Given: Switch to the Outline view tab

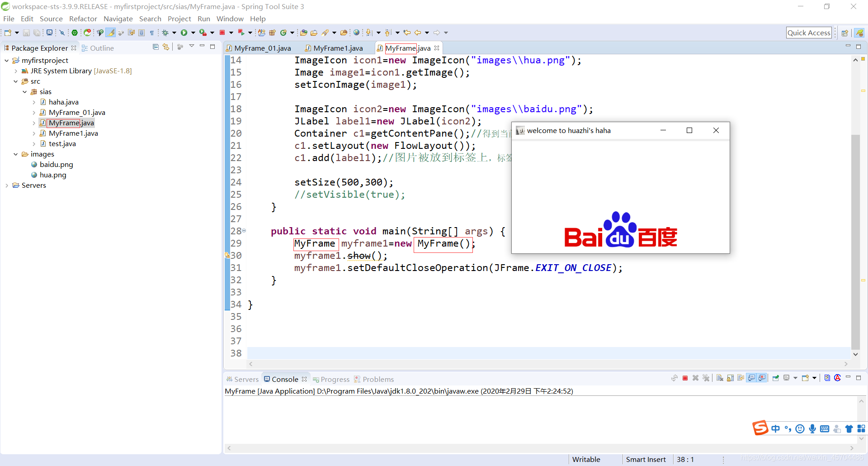Looking at the screenshot, I should pyautogui.click(x=98, y=48).
